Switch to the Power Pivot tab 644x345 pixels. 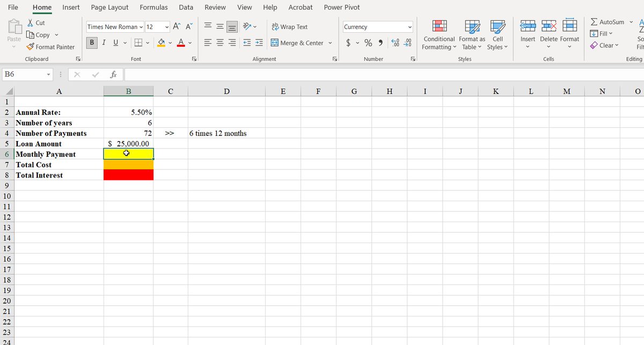pos(342,7)
